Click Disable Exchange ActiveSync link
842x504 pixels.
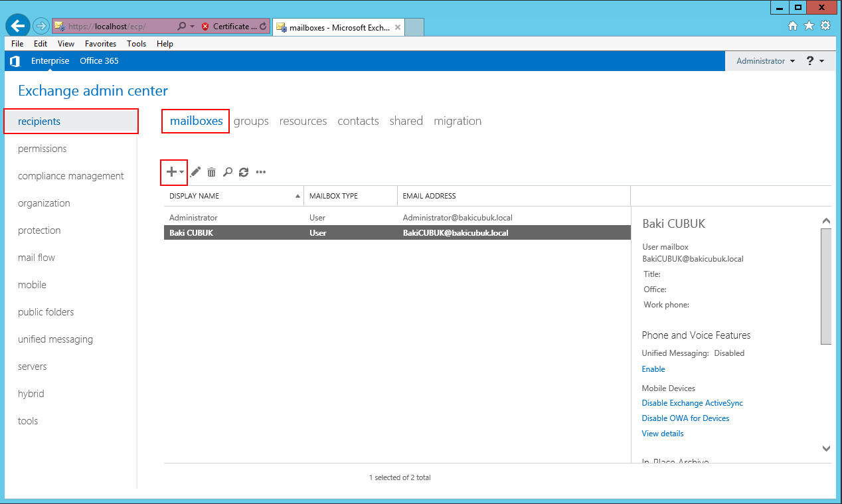tap(693, 403)
